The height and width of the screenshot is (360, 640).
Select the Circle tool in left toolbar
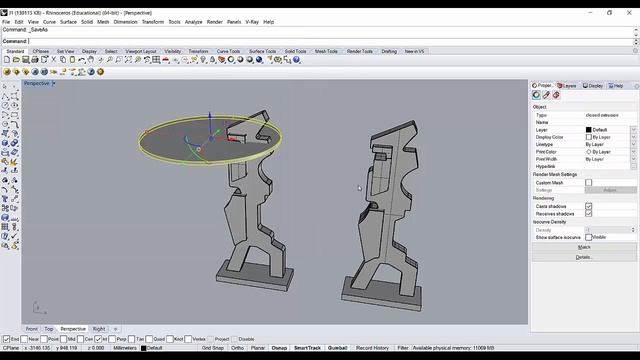(x=5, y=105)
